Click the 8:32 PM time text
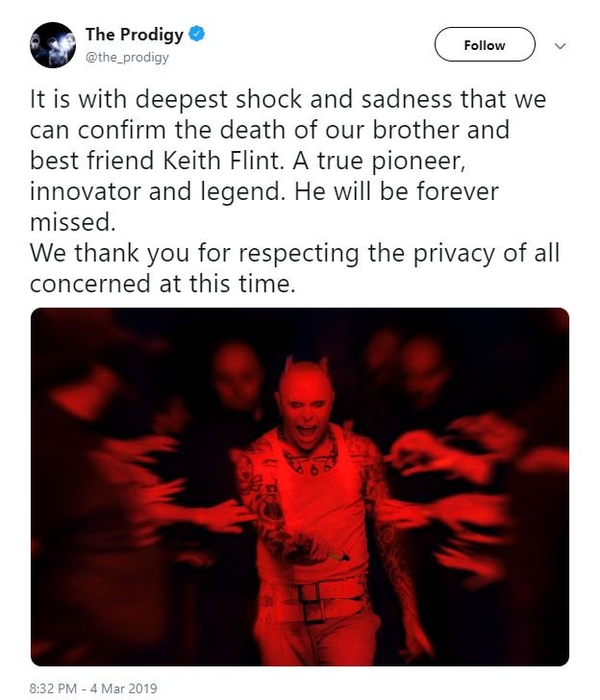The height and width of the screenshot is (700, 600). coord(53,687)
